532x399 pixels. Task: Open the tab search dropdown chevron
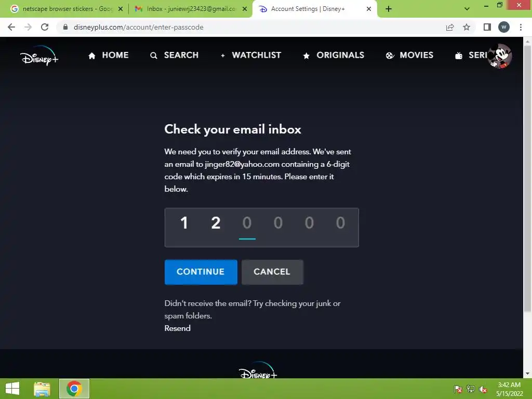[x=467, y=9]
